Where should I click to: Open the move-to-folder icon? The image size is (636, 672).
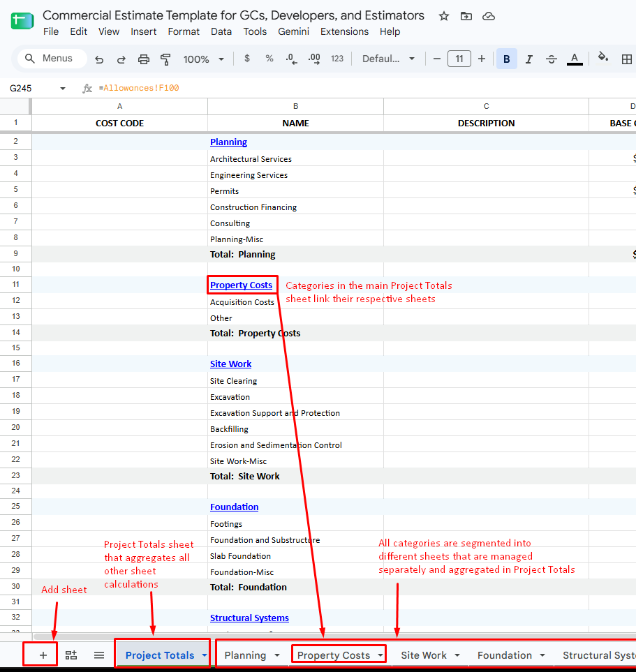466,16
